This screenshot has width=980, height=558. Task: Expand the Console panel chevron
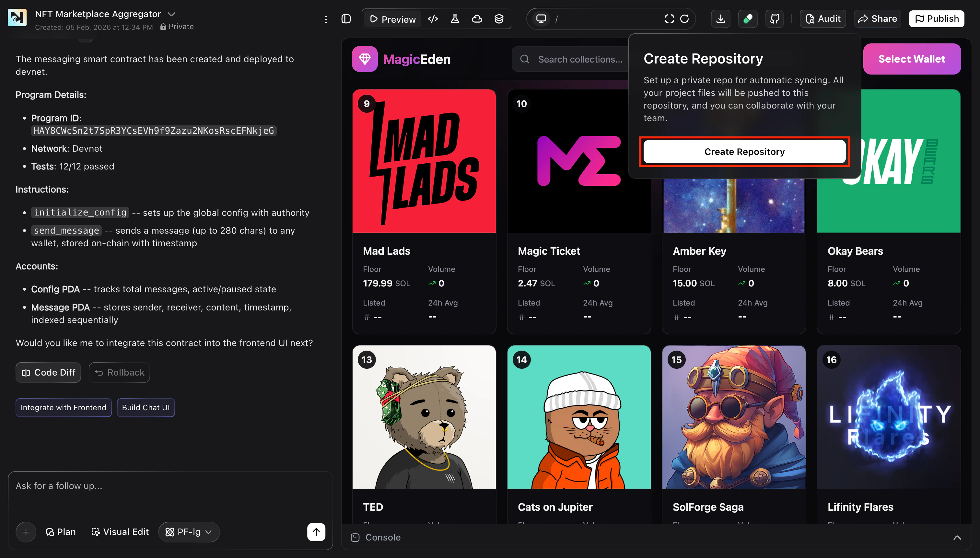pos(957,537)
